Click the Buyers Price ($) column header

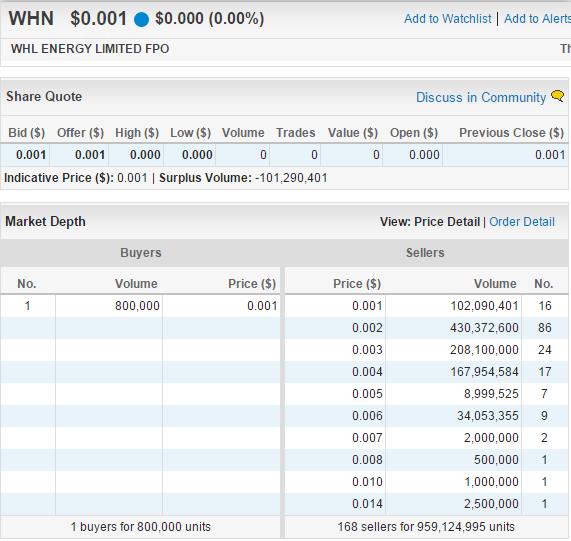coord(252,284)
